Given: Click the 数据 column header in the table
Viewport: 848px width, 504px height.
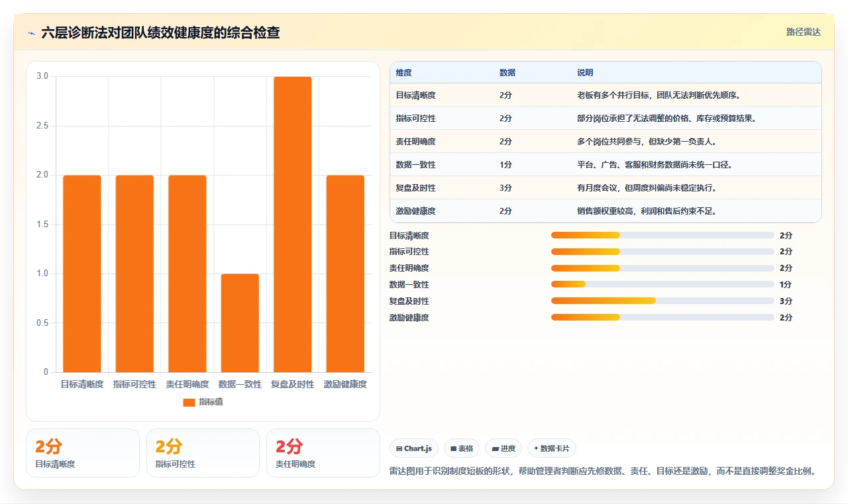Looking at the screenshot, I should tap(507, 73).
